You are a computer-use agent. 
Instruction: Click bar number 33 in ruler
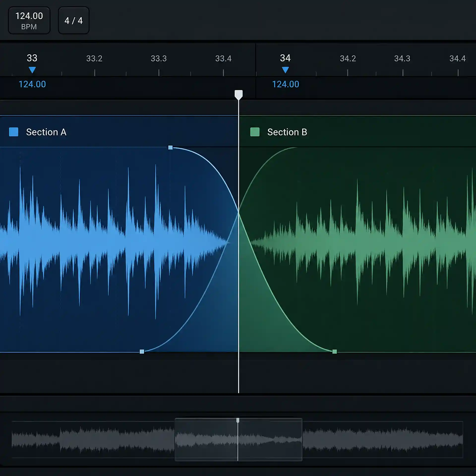pyautogui.click(x=32, y=58)
